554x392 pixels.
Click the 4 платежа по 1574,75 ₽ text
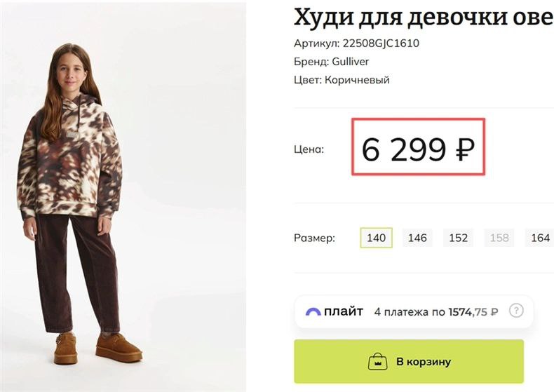[x=436, y=311]
